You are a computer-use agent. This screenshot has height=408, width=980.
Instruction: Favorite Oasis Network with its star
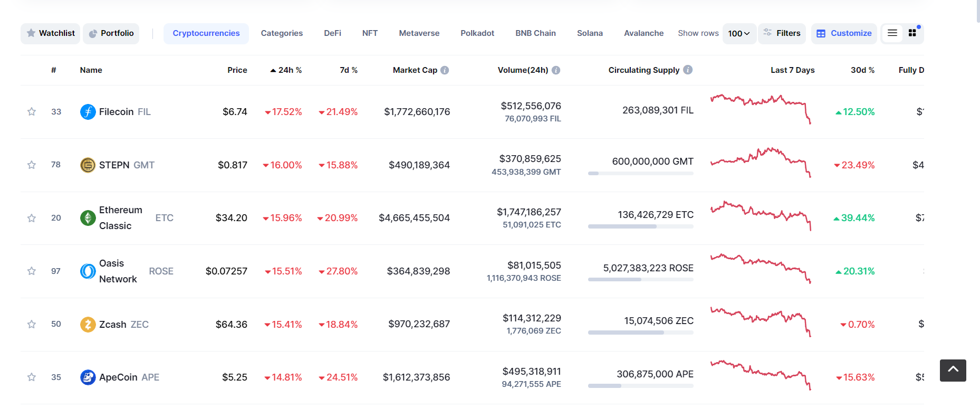pyautogui.click(x=32, y=271)
